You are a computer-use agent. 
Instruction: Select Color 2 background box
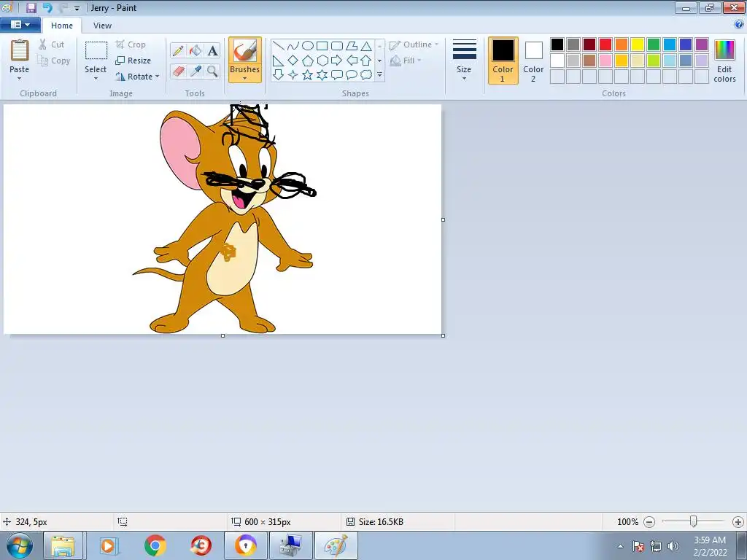[x=533, y=61]
